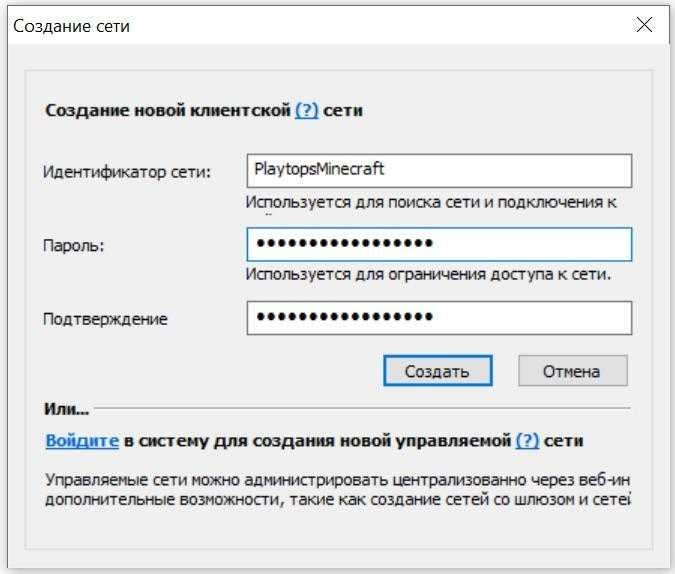Click the Идентификатор сети label
Viewport: 675px width, 574px height.
pyautogui.click(x=127, y=172)
